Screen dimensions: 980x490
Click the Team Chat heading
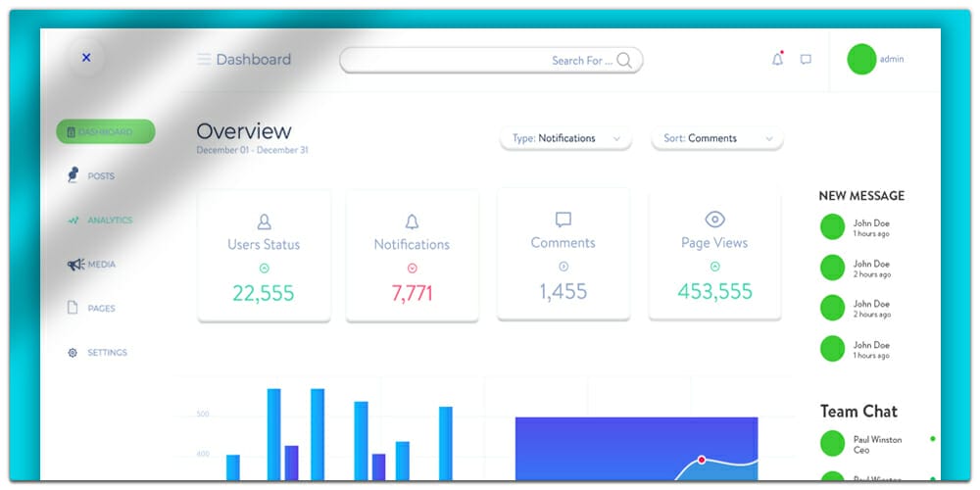click(x=858, y=412)
